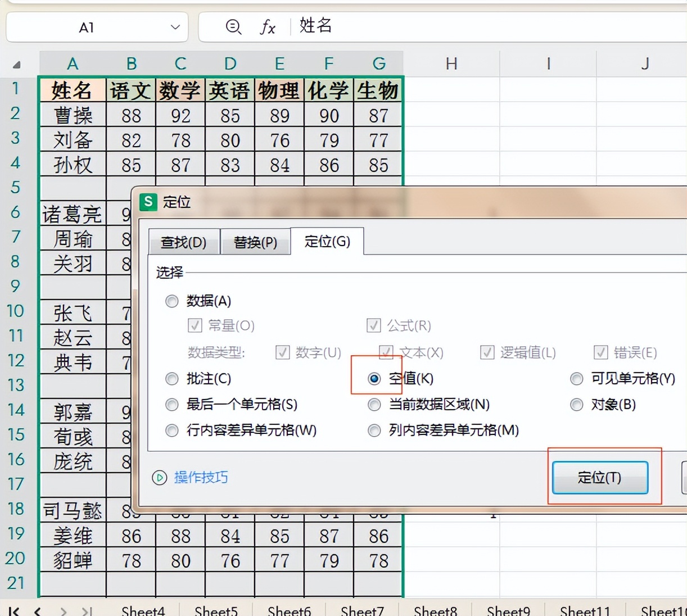Click the cell containing 诸葛亮

pos(73,214)
